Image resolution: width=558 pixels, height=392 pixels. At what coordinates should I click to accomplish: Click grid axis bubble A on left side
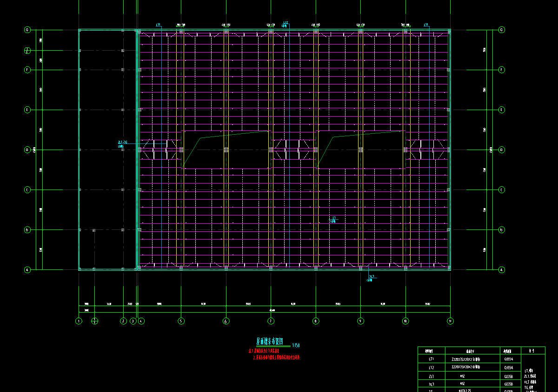[27, 270]
